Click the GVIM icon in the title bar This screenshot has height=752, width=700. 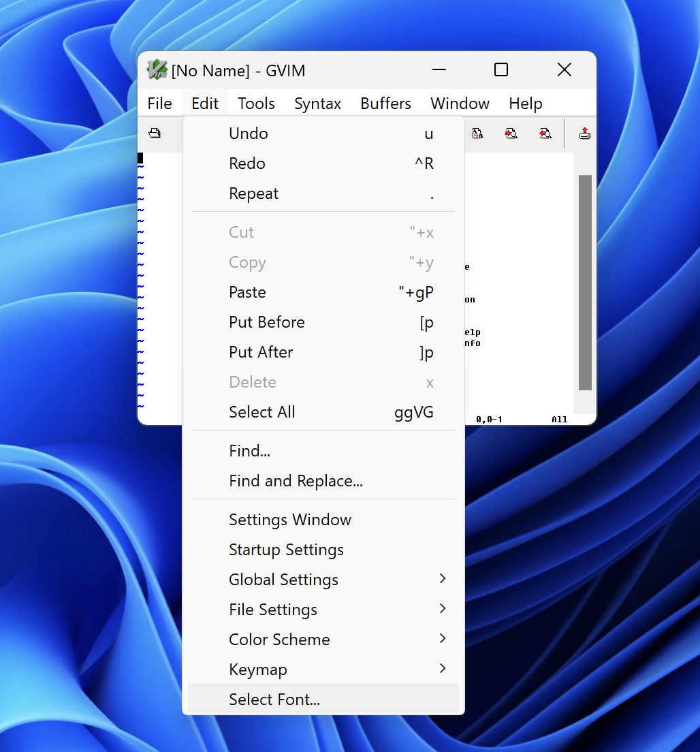(156, 69)
